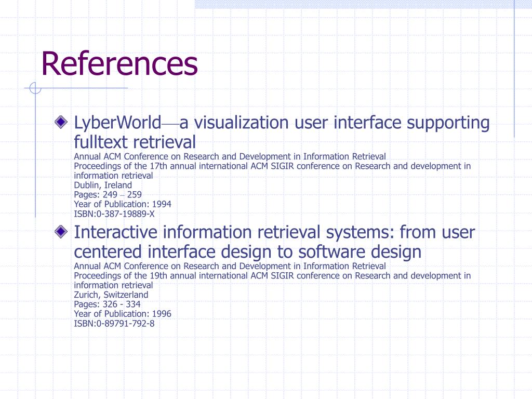Select the LyberWorld reference title text
The width and height of the screenshot is (532, 399).
point(282,132)
